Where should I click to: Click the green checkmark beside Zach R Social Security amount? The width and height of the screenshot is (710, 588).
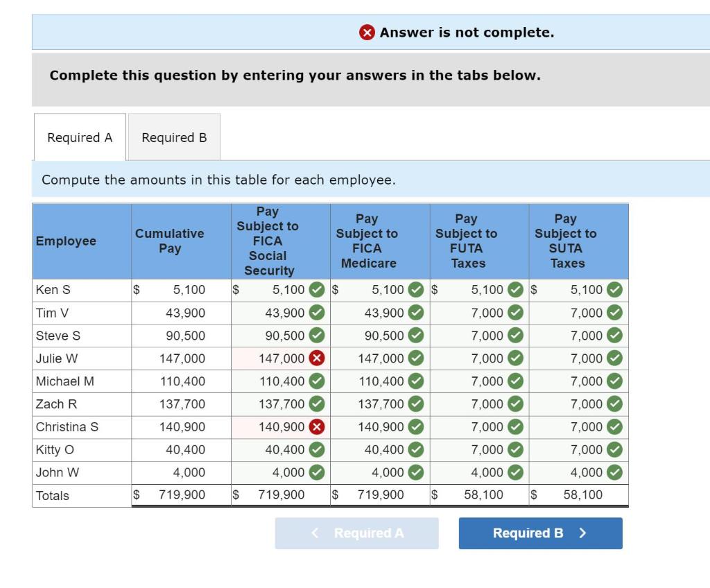tap(315, 404)
